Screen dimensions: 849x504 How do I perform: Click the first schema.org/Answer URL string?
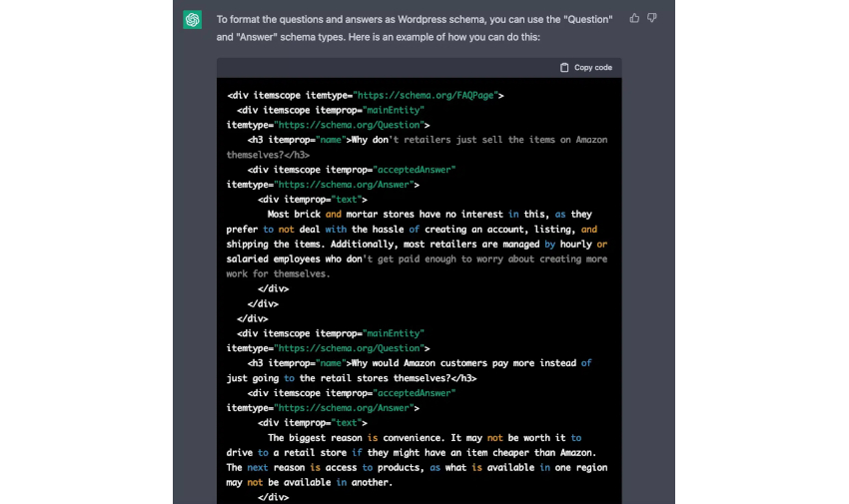[x=345, y=185]
